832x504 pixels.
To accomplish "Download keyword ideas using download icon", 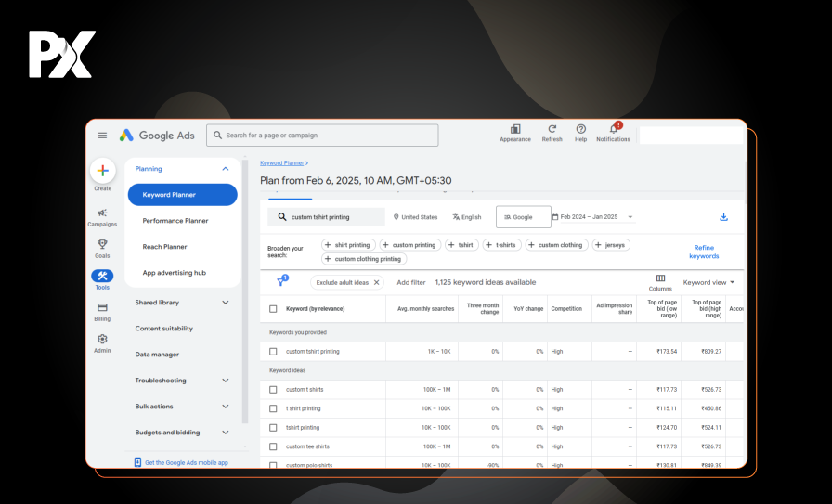I will pos(723,217).
